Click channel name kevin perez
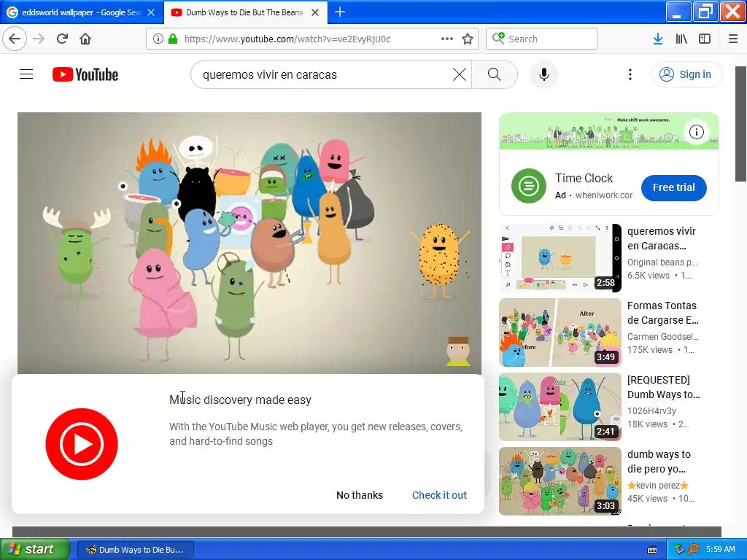The width and height of the screenshot is (747, 560). (x=658, y=485)
